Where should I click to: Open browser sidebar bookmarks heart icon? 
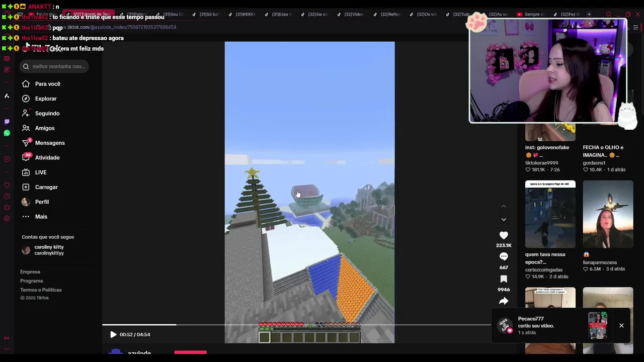coord(7,186)
